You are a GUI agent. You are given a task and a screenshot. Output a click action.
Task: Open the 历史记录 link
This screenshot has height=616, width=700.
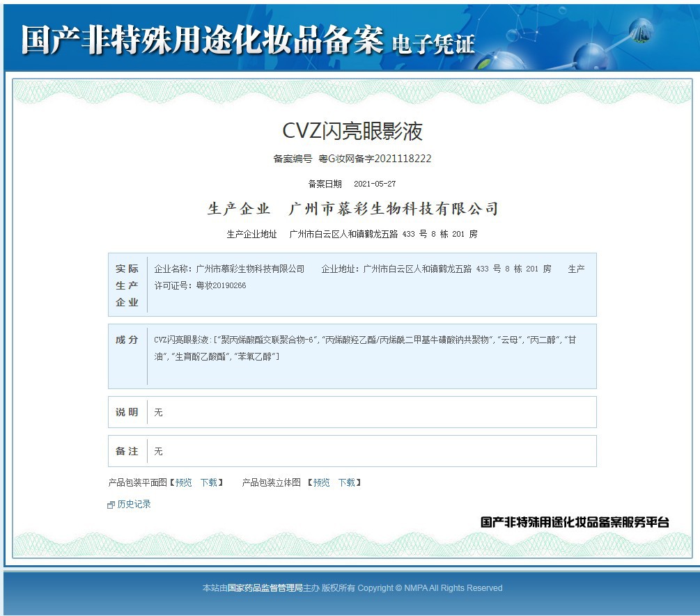click(x=134, y=505)
